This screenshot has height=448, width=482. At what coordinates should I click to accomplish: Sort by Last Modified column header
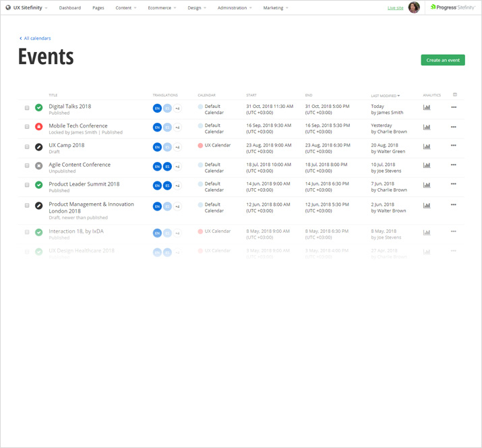coord(385,96)
